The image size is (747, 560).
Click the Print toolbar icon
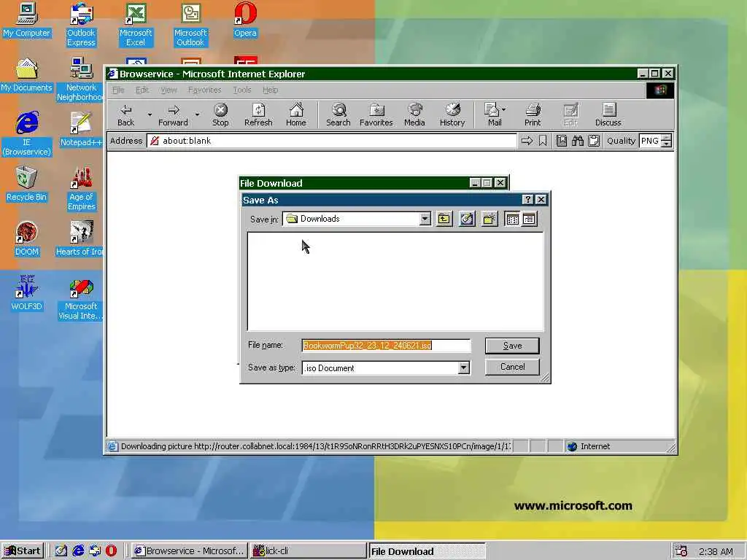(533, 114)
